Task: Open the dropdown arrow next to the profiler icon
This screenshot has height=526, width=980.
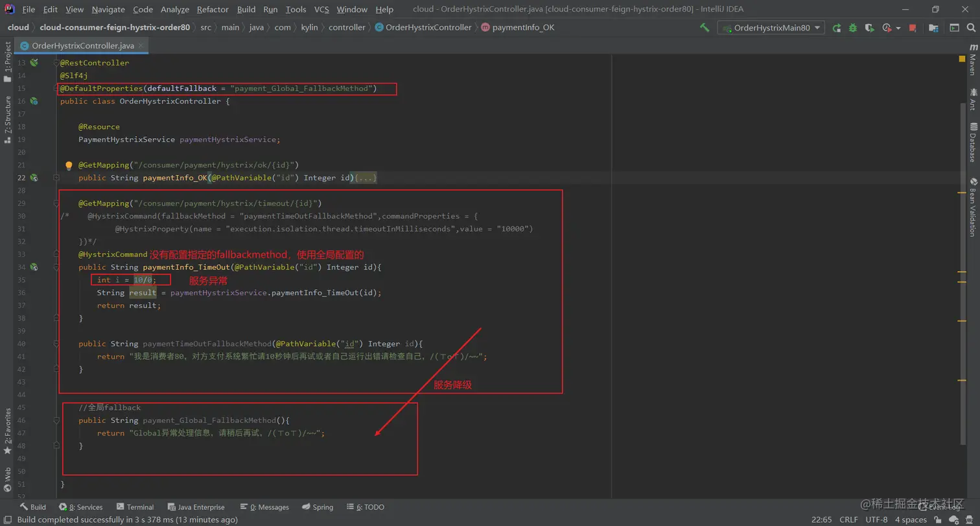Action: [898, 28]
